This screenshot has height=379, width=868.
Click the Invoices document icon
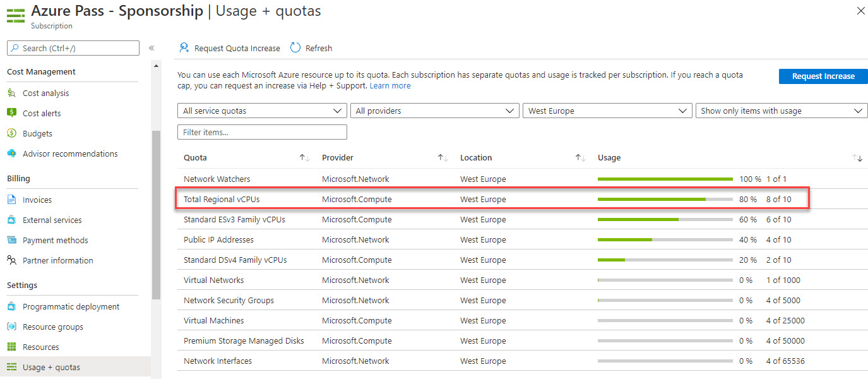pos(11,200)
